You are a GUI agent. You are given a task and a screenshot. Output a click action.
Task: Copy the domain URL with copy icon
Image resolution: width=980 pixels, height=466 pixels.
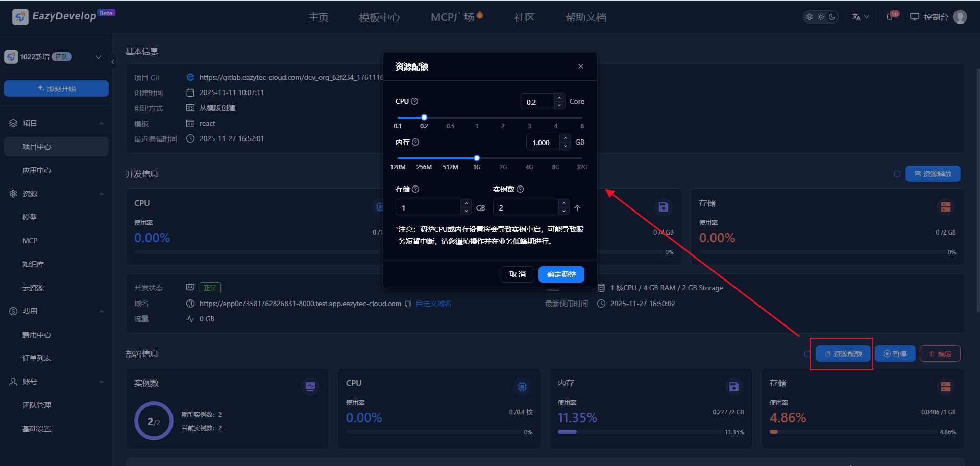click(408, 304)
